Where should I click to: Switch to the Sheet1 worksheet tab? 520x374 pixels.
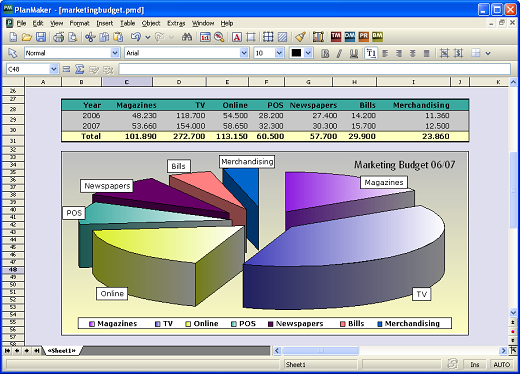62,351
